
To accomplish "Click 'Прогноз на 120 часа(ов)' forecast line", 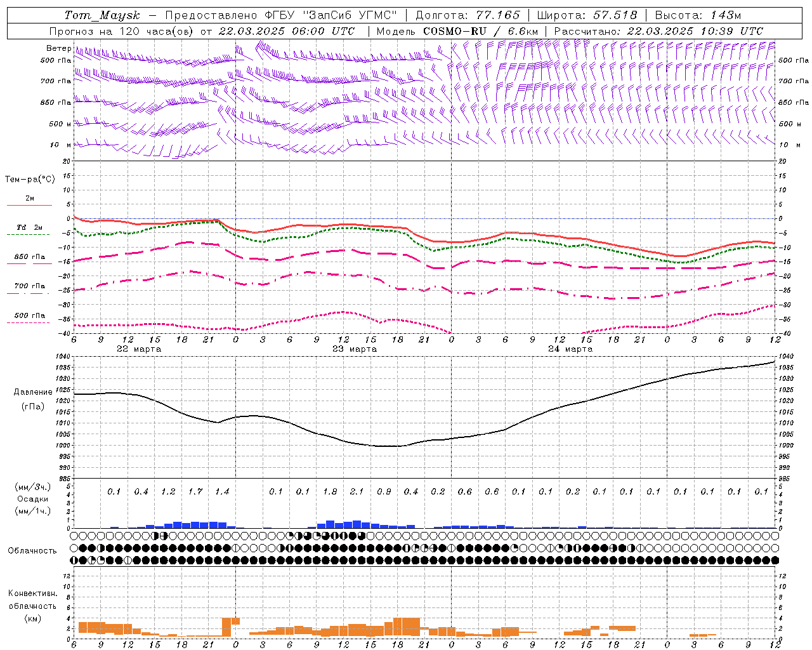I will pos(122,31).
